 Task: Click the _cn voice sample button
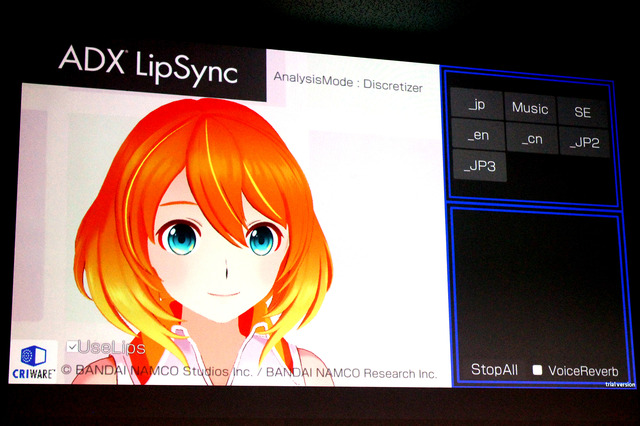(x=530, y=139)
